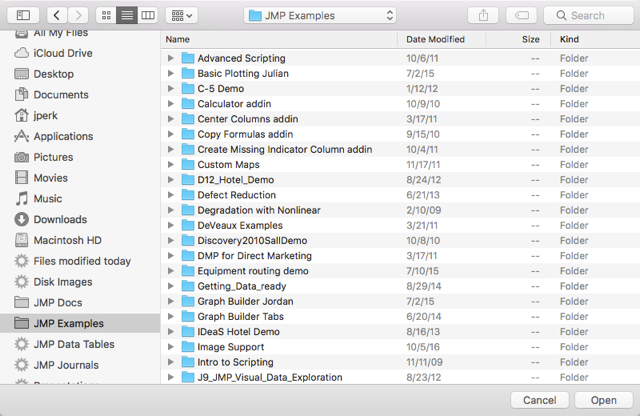The image size is (640, 416).
Task: Click the Share toolbar icon
Action: point(483,16)
